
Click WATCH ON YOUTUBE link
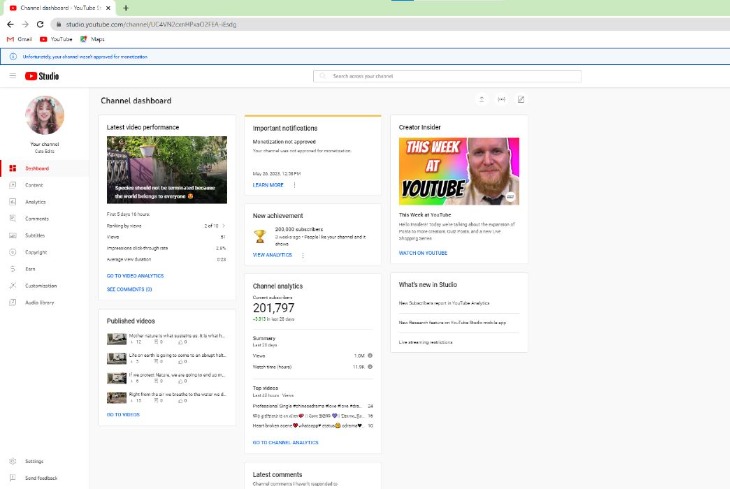click(423, 253)
